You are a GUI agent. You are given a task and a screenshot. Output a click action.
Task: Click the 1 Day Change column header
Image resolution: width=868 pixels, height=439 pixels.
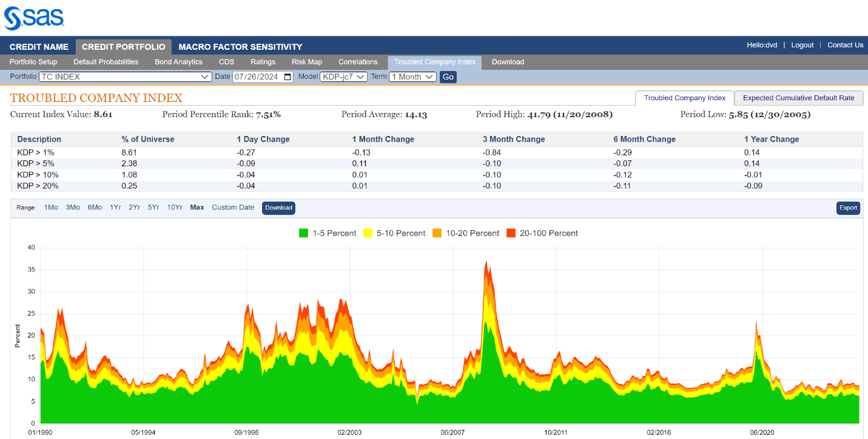coord(263,139)
